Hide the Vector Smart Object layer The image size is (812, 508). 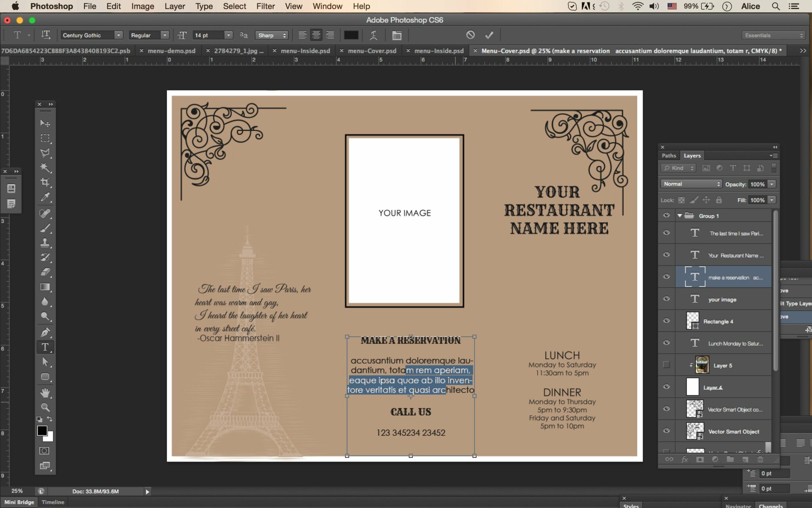click(x=666, y=431)
